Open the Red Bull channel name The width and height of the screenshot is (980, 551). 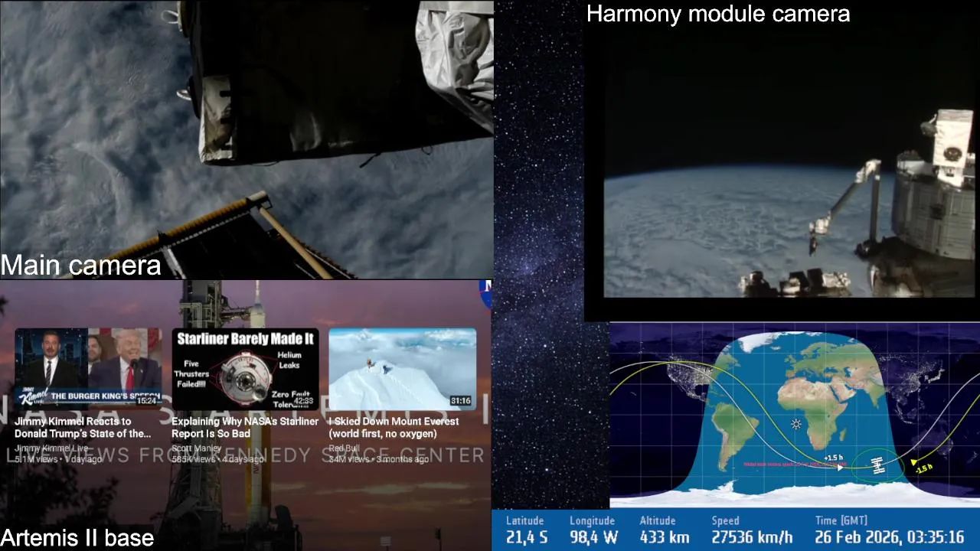pos(344,448)
